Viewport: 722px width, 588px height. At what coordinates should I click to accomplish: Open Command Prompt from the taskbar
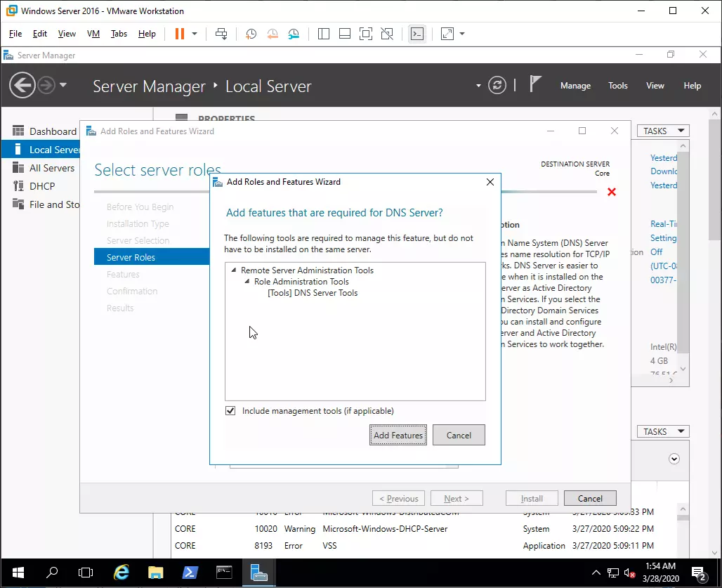pyautogui.click(x=224, y=573)
